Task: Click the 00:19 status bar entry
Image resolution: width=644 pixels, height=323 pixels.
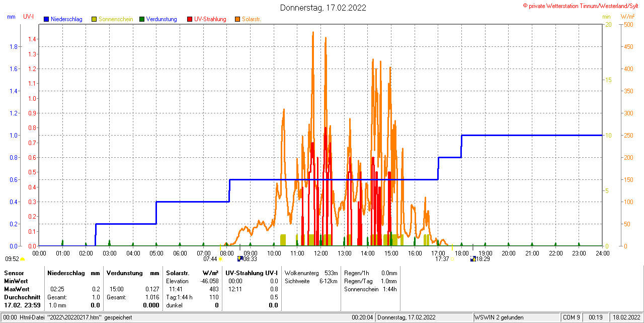Action: pyautogui.click(x=596, y=317)
